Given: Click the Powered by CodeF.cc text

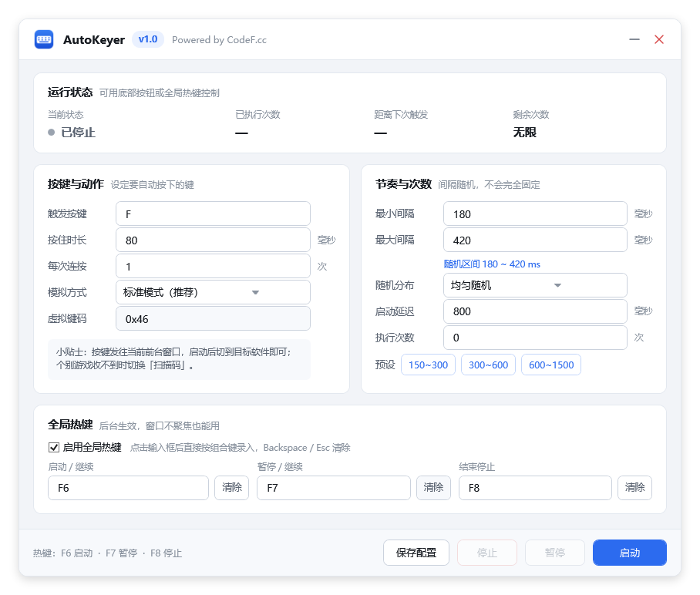Looking at the screenshot, I should (x=219, y=40).
